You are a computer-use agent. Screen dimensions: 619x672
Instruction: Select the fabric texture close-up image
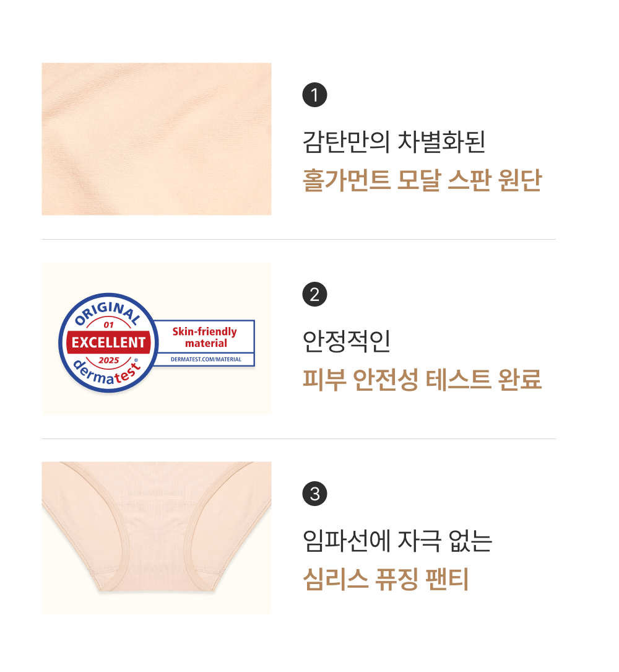coord(157,139)
